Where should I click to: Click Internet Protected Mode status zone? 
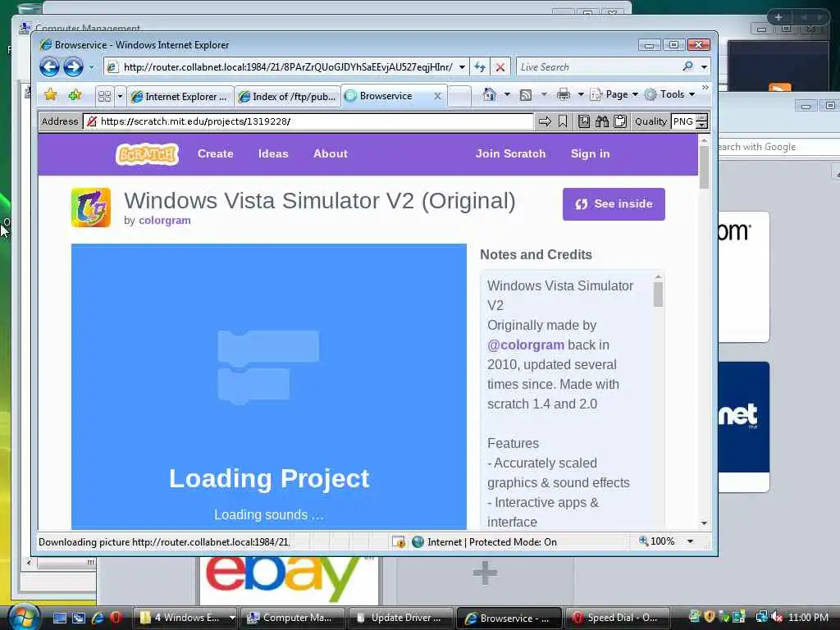(485, 542)
